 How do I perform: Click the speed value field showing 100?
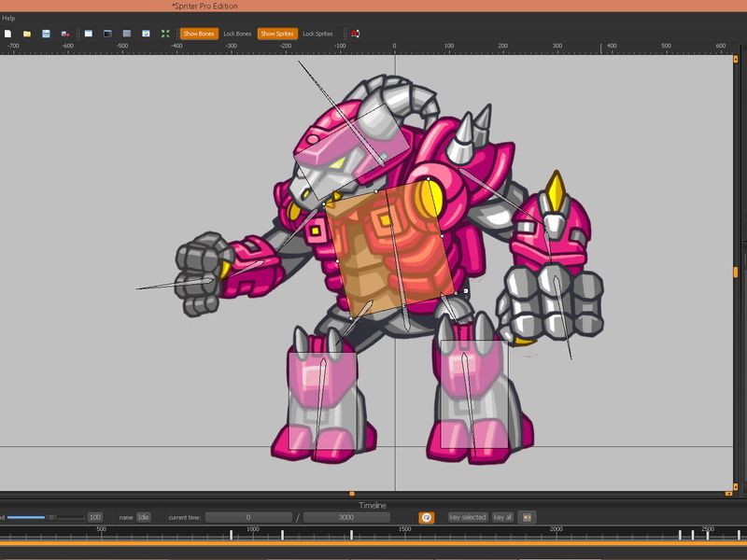click(x=95, y=517)
